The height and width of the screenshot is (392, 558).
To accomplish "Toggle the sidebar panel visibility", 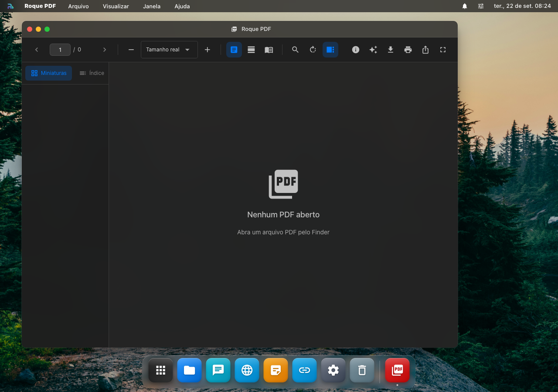I will (x=330, y=50).
